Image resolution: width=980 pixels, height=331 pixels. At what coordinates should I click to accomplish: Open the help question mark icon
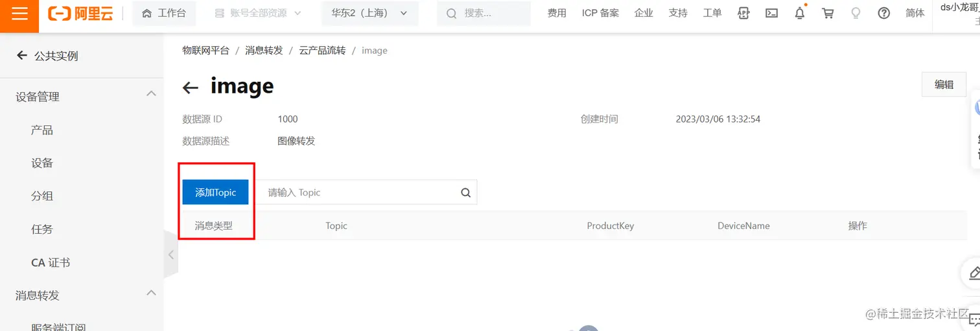884,13
